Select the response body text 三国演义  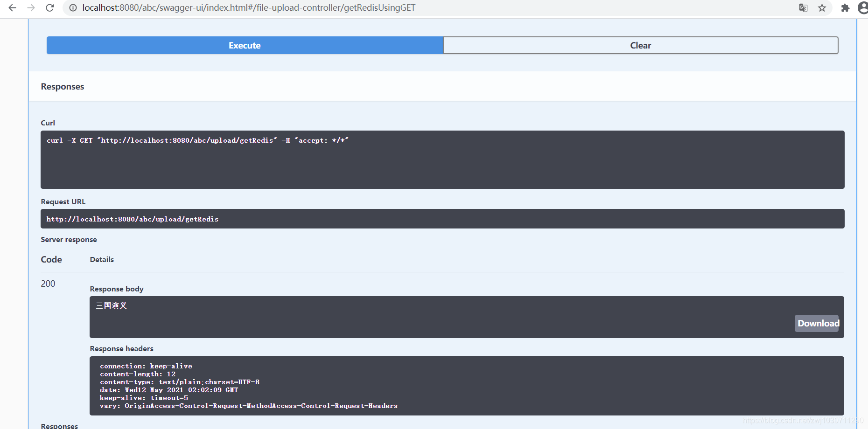[x=111, y=305]
